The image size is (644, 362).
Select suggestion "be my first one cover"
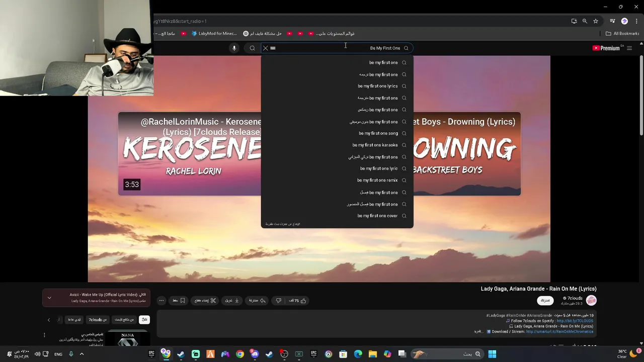[337, 216]
